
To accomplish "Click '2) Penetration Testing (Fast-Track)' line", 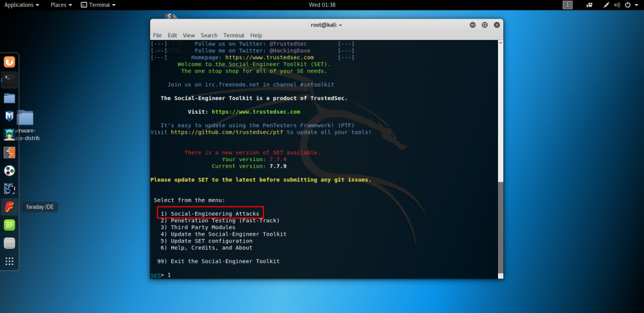I will tap(220, 220).
